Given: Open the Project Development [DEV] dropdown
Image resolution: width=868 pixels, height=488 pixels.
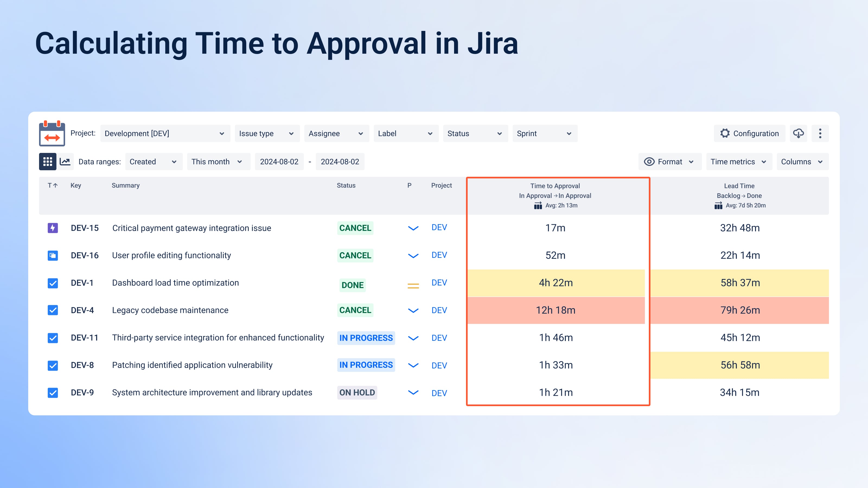Looking at the screenshot, I should tap(165, 133).
